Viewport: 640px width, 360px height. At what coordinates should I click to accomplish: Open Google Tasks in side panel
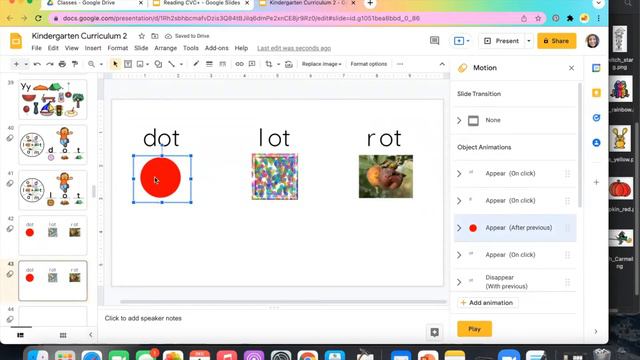596,118
